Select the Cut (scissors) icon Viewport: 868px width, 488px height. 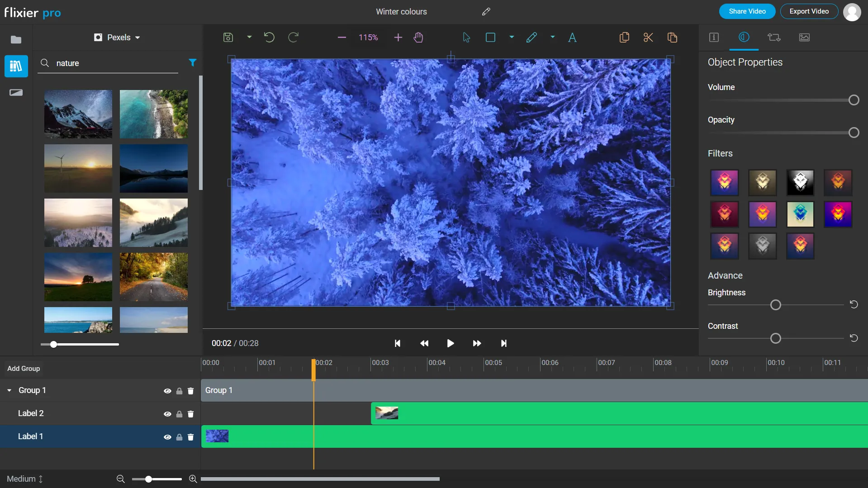coord(648,38)
